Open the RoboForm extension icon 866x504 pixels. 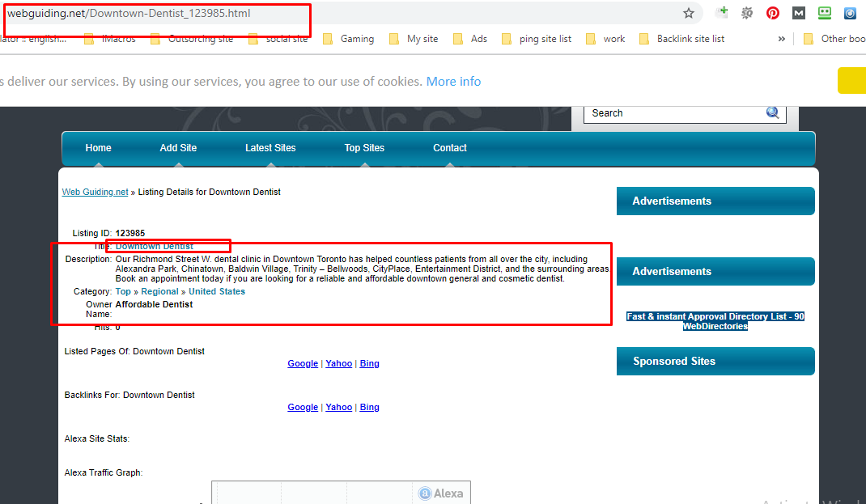tap(825, 13)
